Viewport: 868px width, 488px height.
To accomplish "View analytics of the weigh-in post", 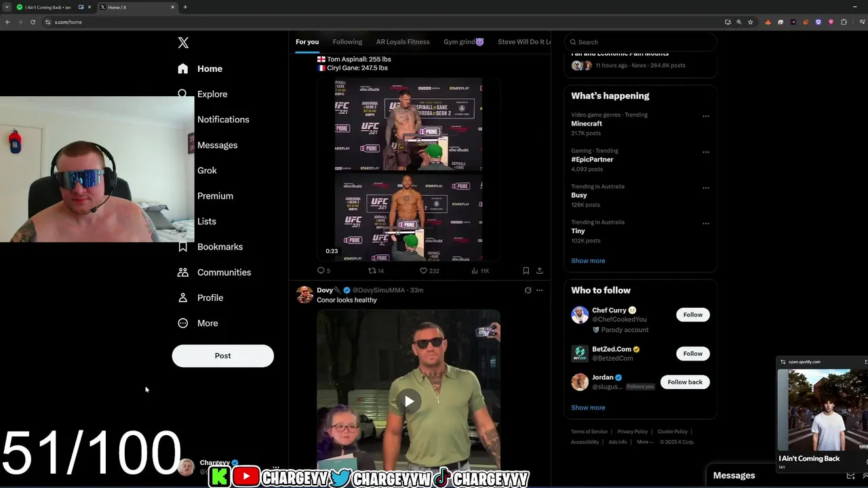I will point(480,270).
